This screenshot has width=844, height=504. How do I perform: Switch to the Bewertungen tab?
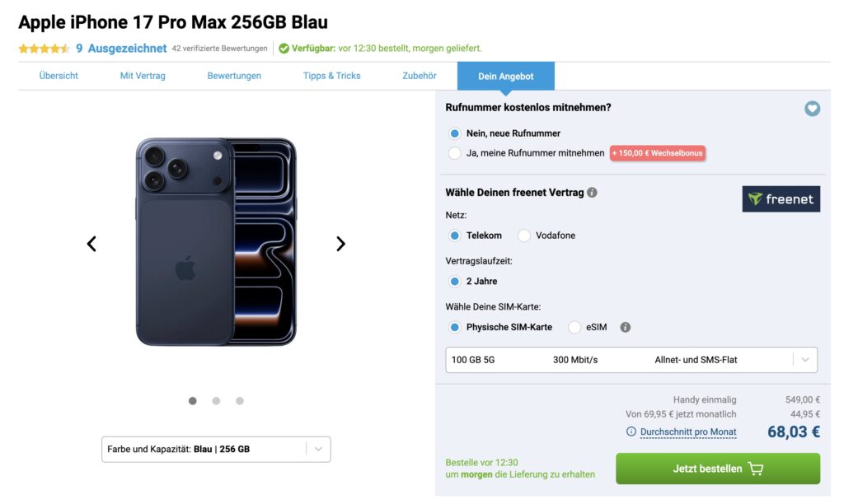[234, 76]
